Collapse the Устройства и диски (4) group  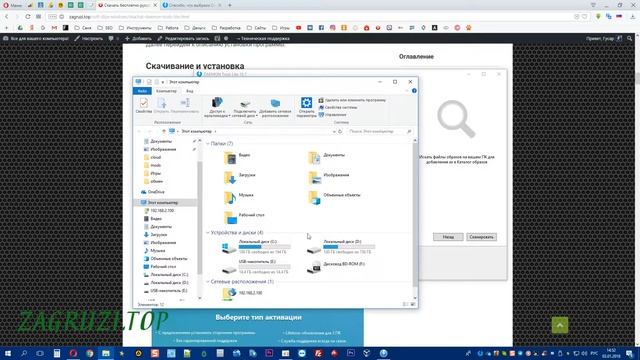pyautogui.click(x=208, y=233)
